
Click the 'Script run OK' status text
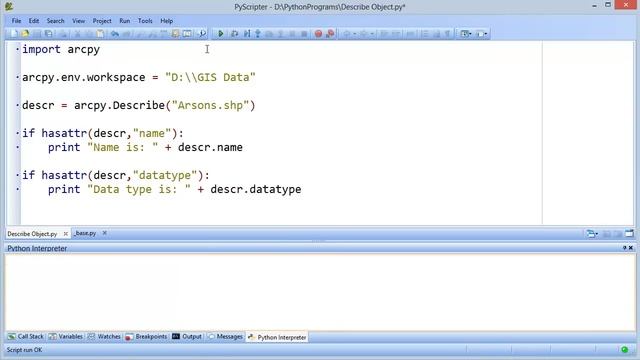click(24, 350)
